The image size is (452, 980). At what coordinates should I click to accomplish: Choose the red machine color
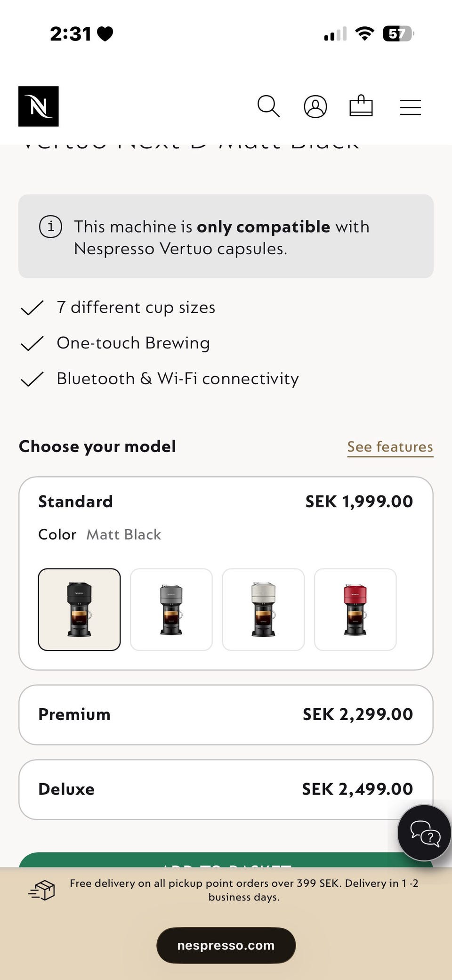355,609
